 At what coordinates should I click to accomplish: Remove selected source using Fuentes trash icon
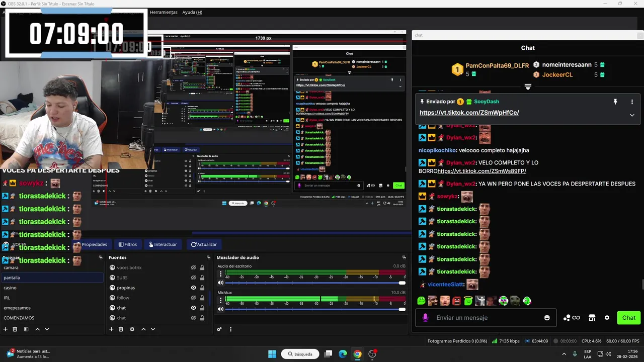click(121, 329)
